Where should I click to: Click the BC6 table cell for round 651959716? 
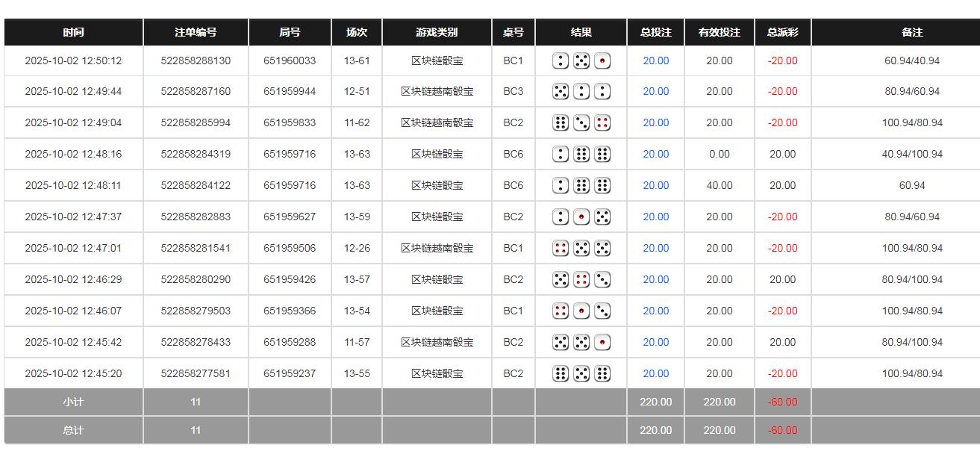click(x=514, y=154)
